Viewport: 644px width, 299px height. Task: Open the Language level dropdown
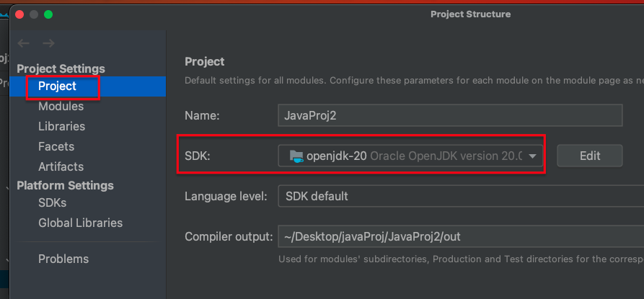coord(461,196)
